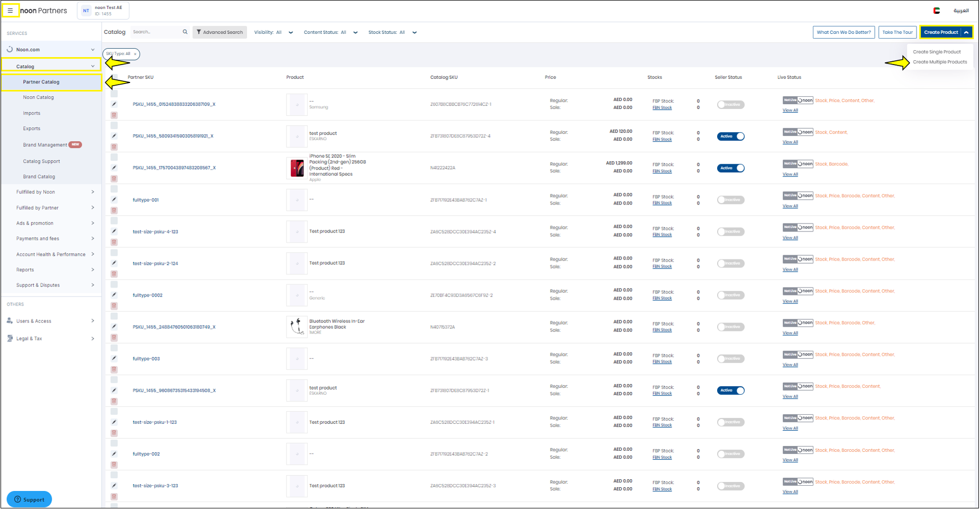Click the iPhone SE 2020 product thumbnail
Image resolution: width=980 pixels, height=510 pixels.
pyautogui.click(x=297, y=168)
